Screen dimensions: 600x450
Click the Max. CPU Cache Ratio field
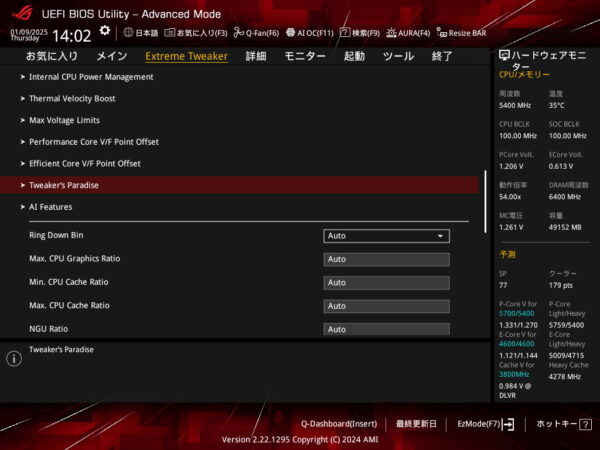(x=386, y=306)
